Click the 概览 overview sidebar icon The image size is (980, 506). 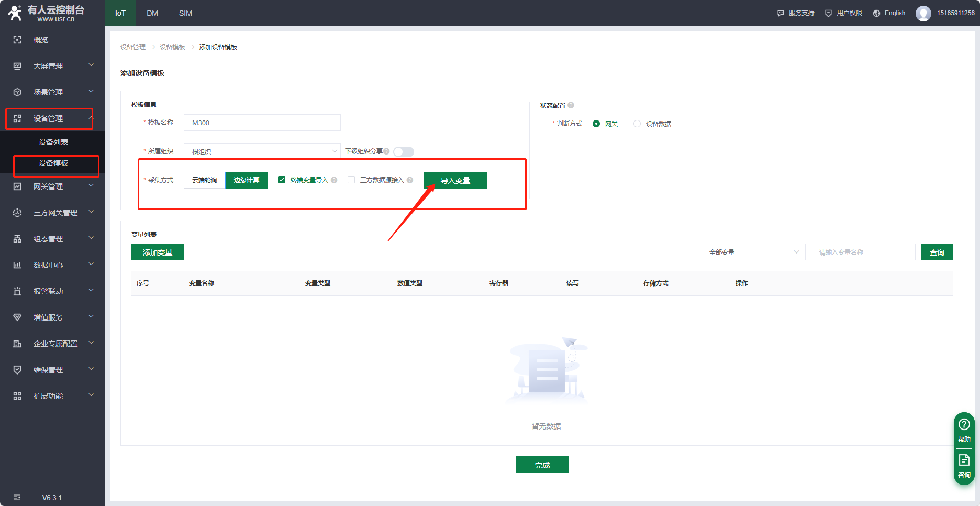[x=17, y=40]
